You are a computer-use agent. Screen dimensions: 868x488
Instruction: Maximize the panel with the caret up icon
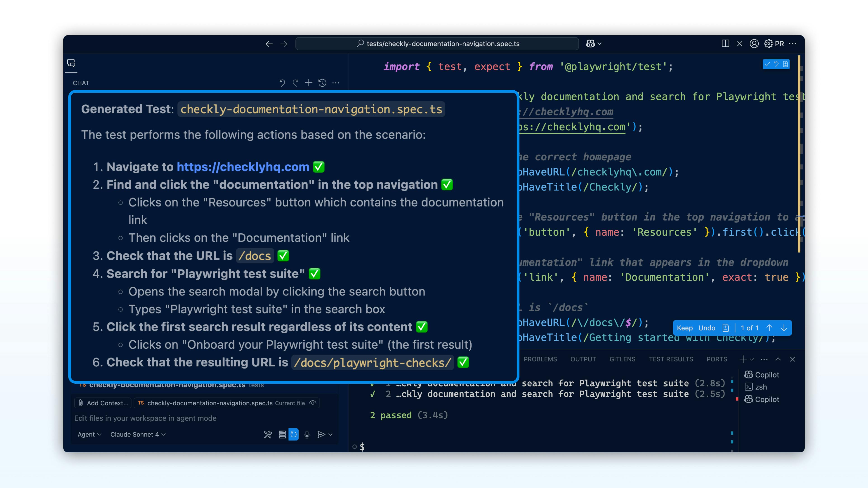click(x=778, y=359)
